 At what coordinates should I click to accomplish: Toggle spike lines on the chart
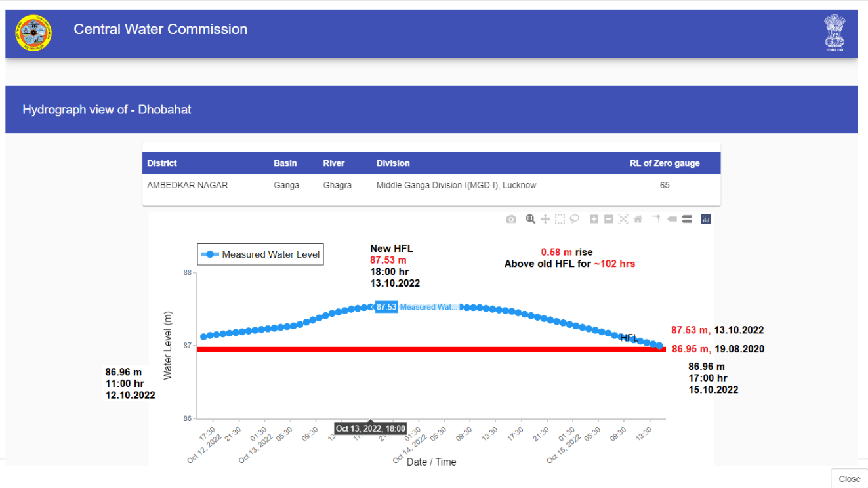point(656,219)
